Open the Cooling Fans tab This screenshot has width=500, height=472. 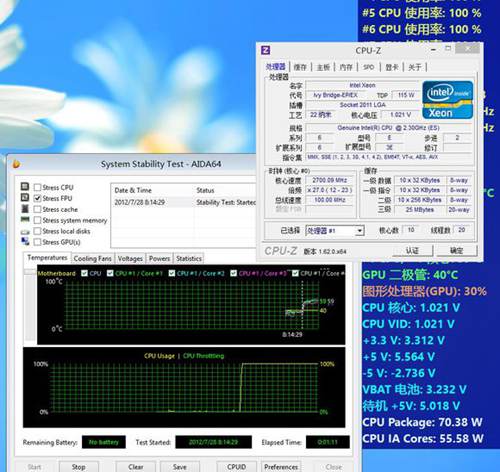(x=93, y=258)
